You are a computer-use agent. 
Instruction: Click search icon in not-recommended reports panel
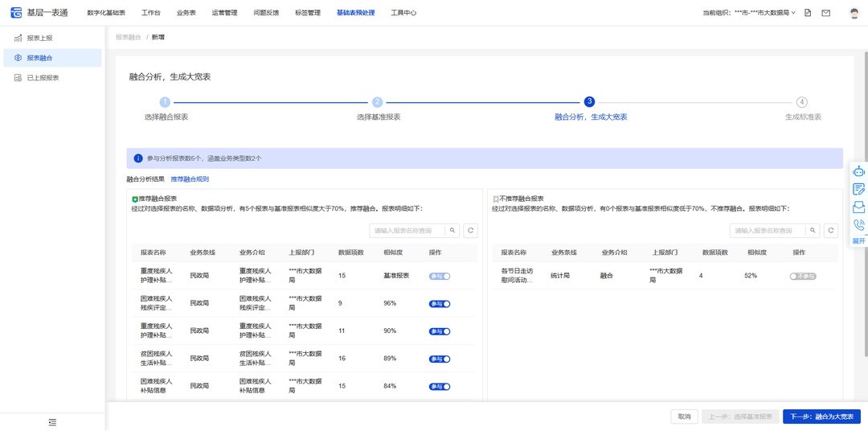[813, 231]
